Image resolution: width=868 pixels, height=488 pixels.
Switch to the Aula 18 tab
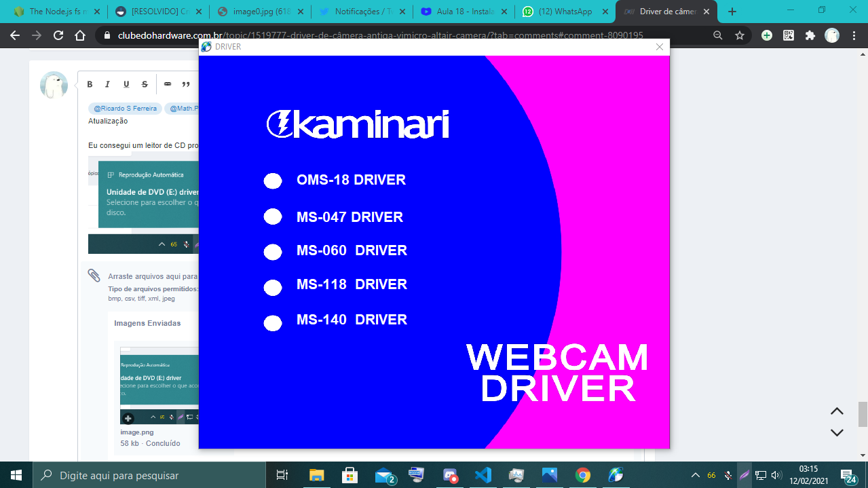tap(464, 12)
